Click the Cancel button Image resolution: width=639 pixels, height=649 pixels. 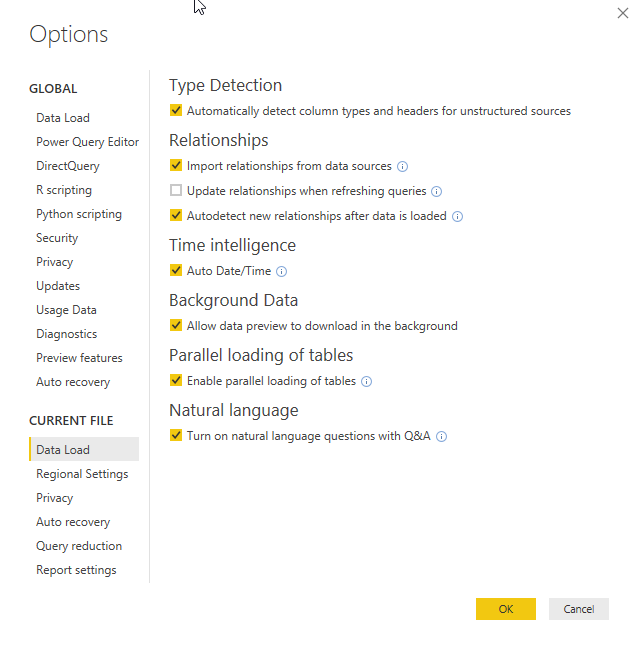pyautogui.click(x=578, y=609)
